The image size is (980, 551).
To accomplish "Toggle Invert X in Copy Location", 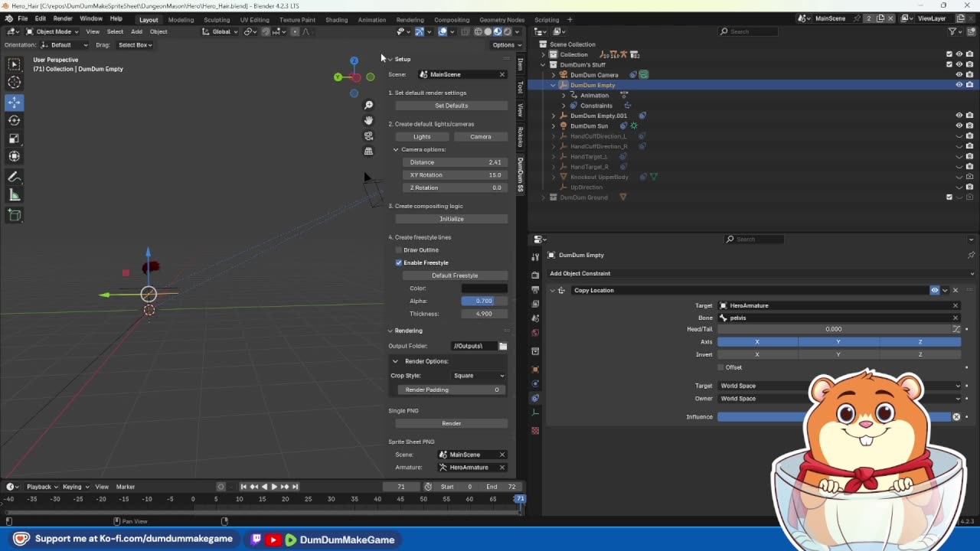I will click(x=757, y=354).
